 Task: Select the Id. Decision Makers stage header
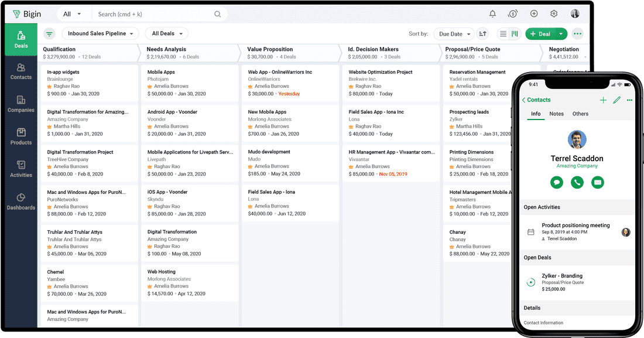(x=391, y=53)
